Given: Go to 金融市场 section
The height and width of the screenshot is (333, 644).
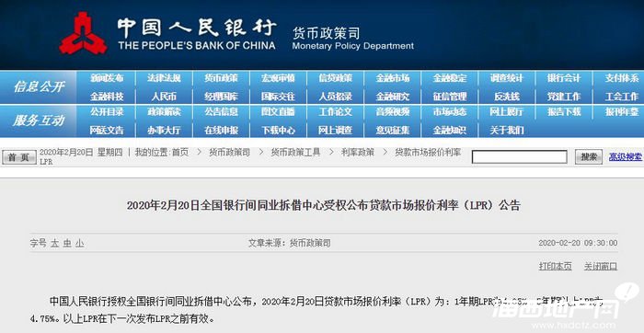Looking at the screenshot, I should coord(392,78).
